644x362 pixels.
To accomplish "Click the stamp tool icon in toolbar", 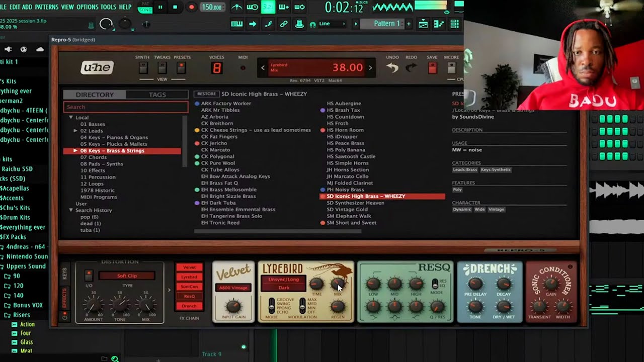I will click(x=299, y=24).
